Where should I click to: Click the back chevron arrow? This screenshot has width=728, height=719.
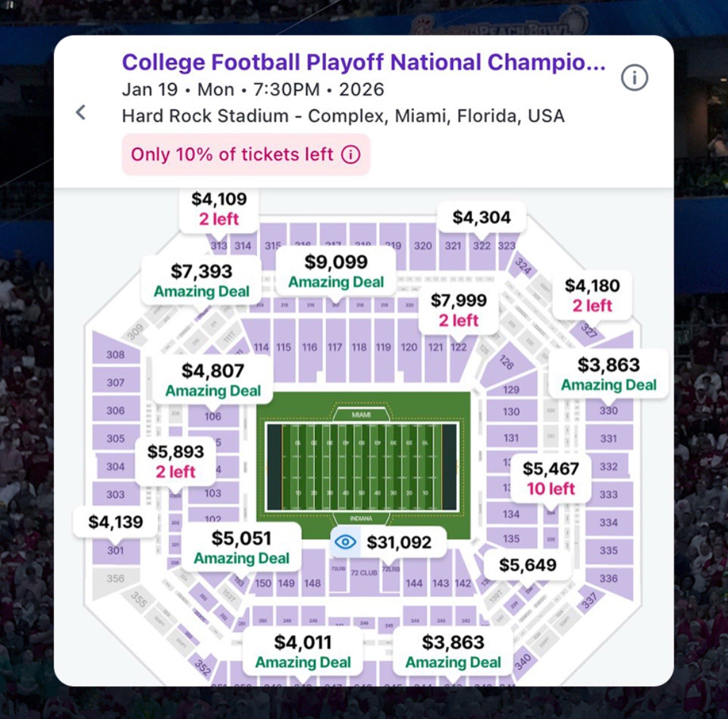[x=81, y=112]
